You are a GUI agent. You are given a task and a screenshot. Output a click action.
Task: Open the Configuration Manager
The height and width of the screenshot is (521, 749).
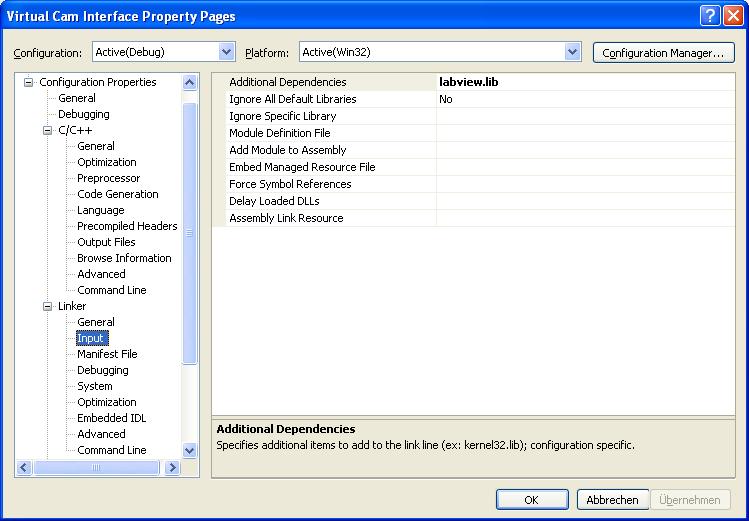tap(663, 53)
